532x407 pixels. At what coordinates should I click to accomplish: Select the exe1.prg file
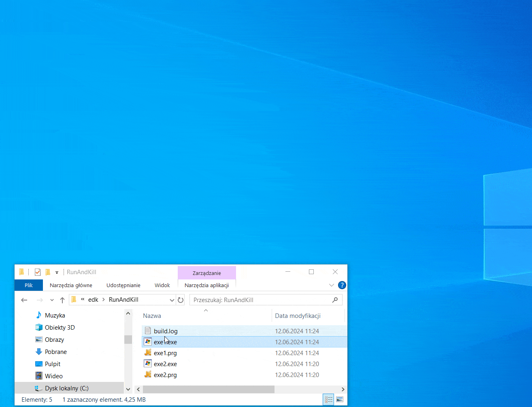click(x=245, y=353)
